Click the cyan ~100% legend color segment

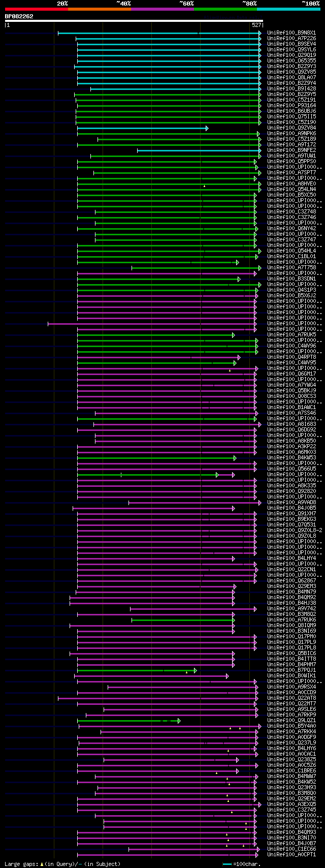click(x=288, y=9)
